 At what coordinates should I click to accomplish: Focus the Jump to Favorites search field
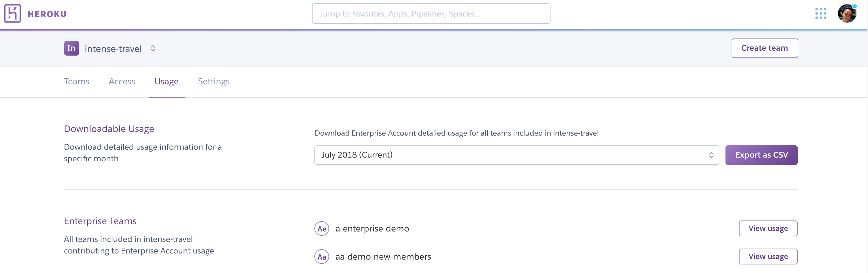pyautogui.click(x=431, y=13)
